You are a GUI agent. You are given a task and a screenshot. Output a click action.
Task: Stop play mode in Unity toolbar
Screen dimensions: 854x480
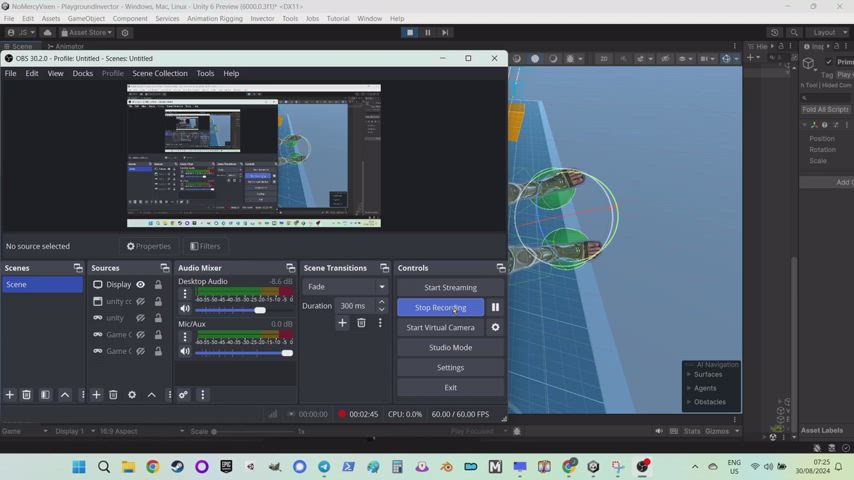click(x=410, y=32)
